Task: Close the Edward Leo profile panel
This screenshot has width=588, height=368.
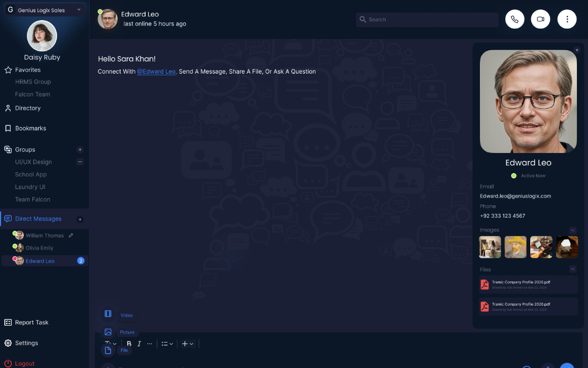Action: click(x=577, y=50)
